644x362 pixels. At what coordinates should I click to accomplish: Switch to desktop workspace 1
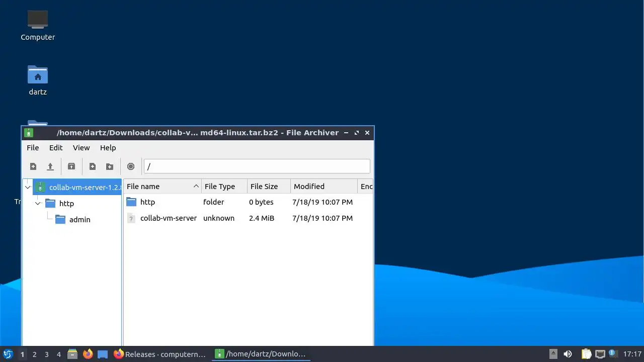[x=22, y=354]
